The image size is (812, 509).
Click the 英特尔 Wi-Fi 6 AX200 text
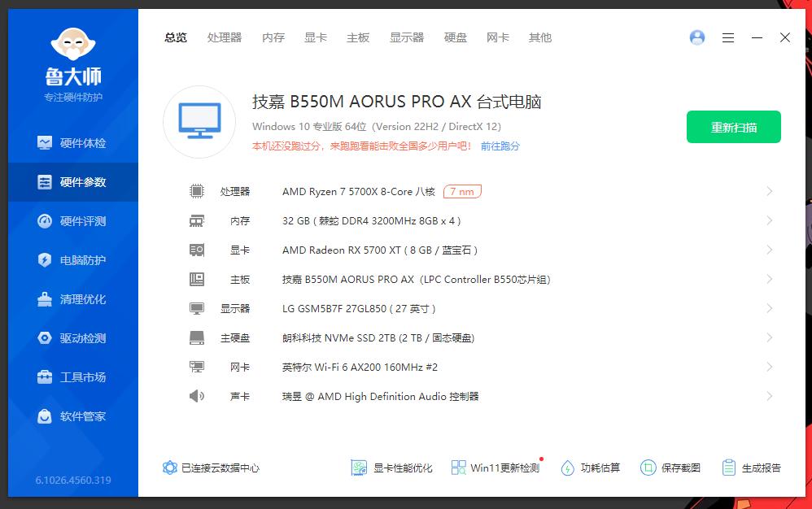(x=360, y=368)
